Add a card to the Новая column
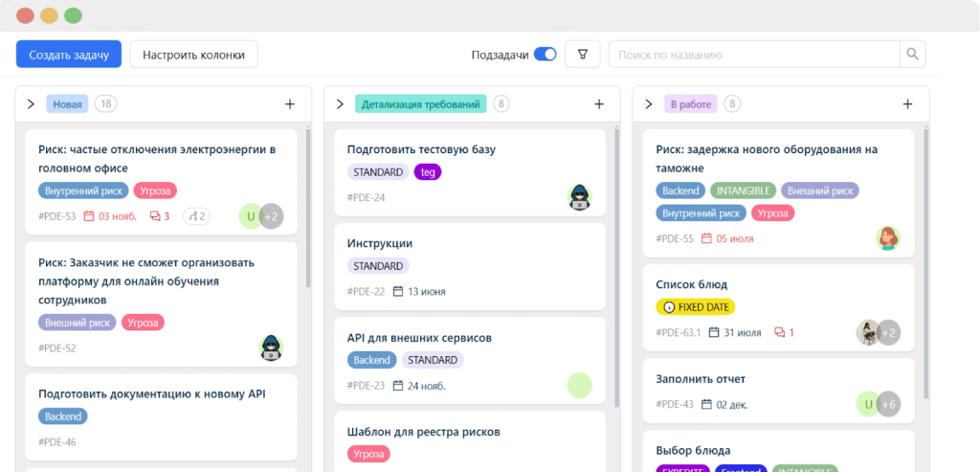Viewport: 980px width, 472px height. 290,104
